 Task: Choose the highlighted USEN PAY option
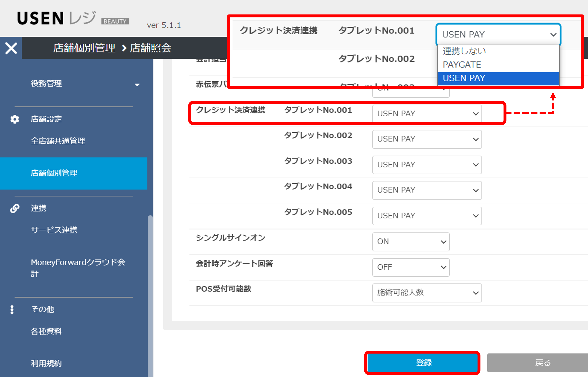pos(464,78)
